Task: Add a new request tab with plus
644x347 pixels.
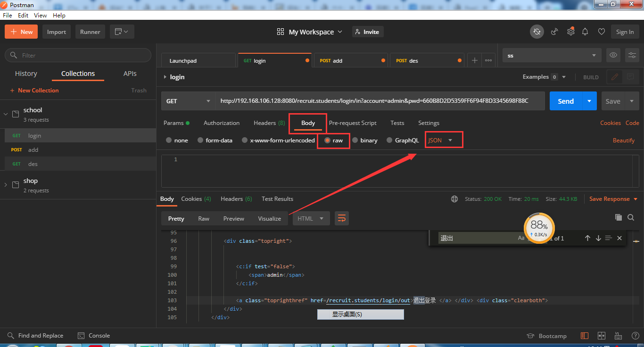Action: click(475, 60)
